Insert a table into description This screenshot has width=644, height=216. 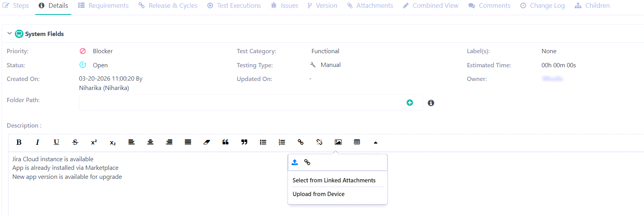coord(357,142)
